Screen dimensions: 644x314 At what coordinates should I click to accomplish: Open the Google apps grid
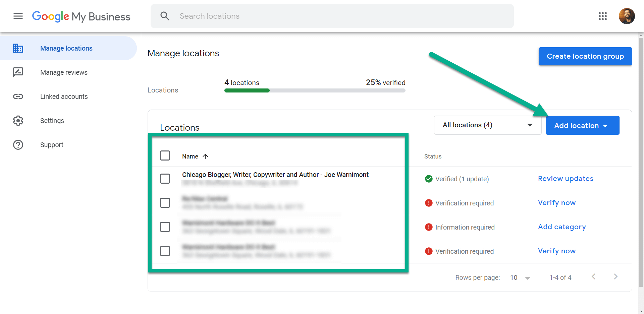[x=603, y=16]
